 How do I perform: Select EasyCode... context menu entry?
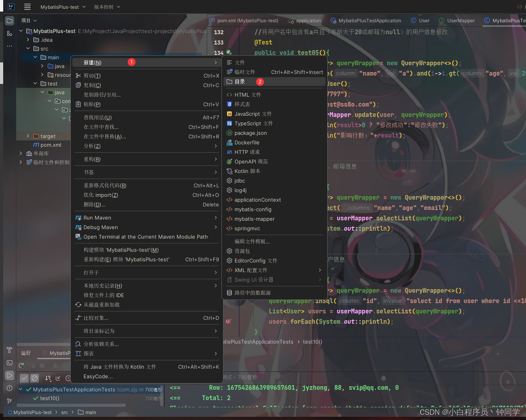pos(146,376)
